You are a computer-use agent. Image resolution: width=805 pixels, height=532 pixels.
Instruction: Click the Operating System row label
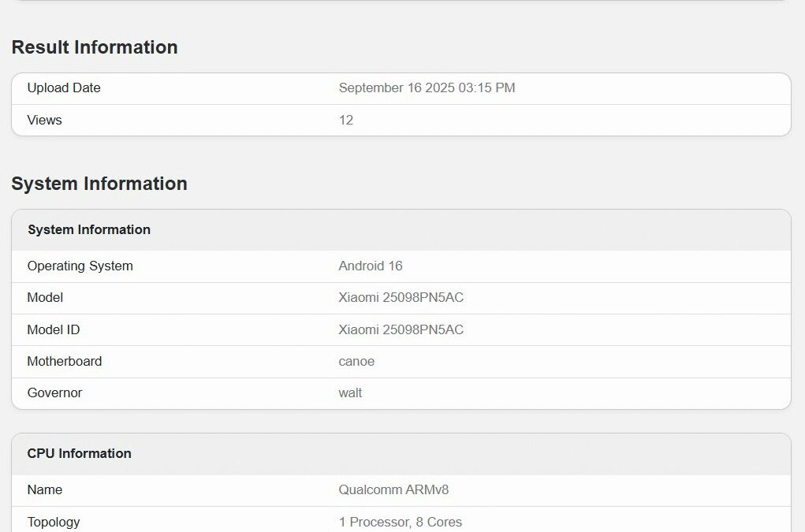coord(80,266)
